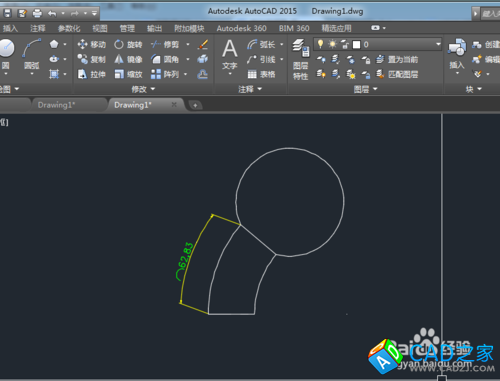
Task: Click the new drawing tab plus button
Action: (x=195, y=105)
